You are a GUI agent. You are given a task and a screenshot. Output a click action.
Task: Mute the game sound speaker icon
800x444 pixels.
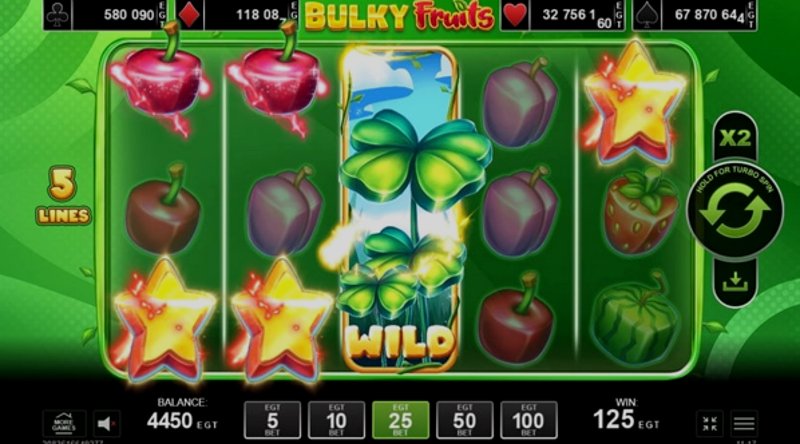point(106,424)
